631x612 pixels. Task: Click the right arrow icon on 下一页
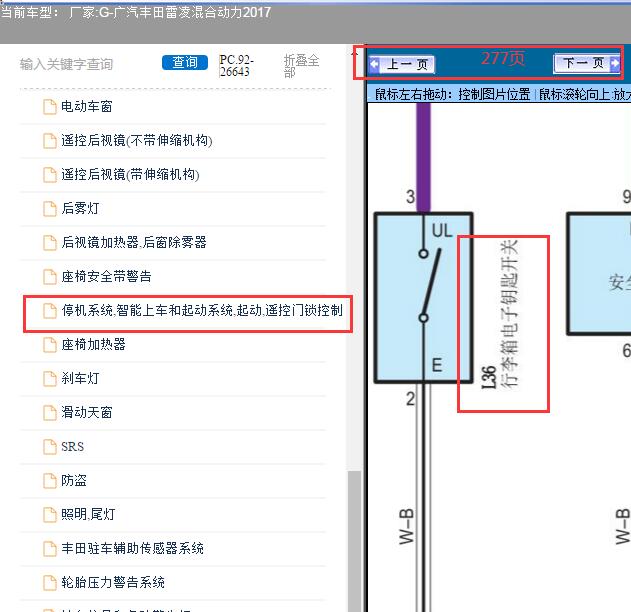coord(615,63)
